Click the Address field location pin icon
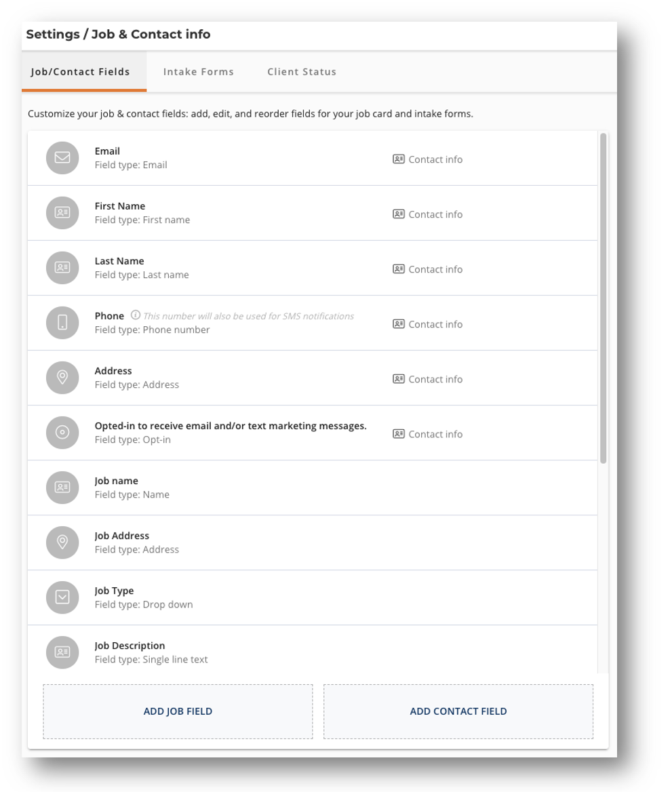 coord(62,378)
